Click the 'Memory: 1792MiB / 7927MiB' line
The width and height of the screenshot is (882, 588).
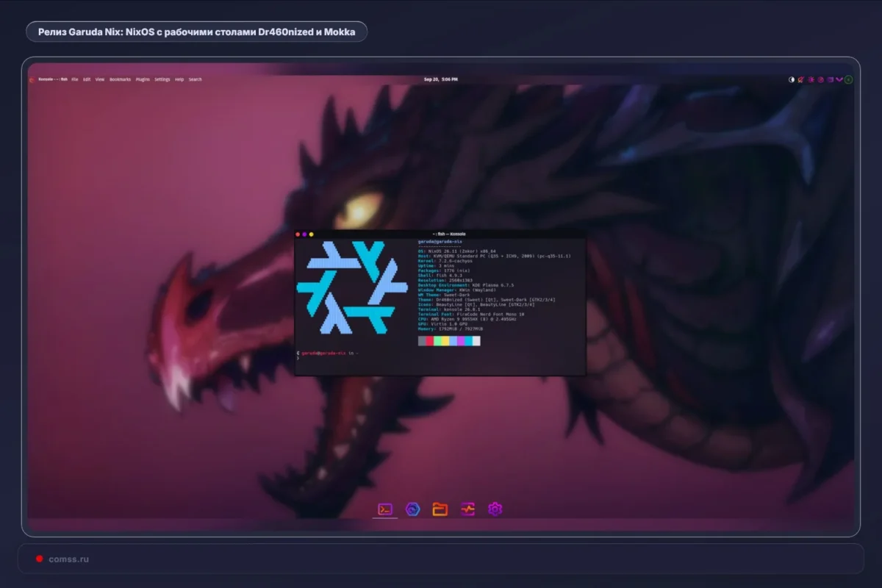click(451, 329)
